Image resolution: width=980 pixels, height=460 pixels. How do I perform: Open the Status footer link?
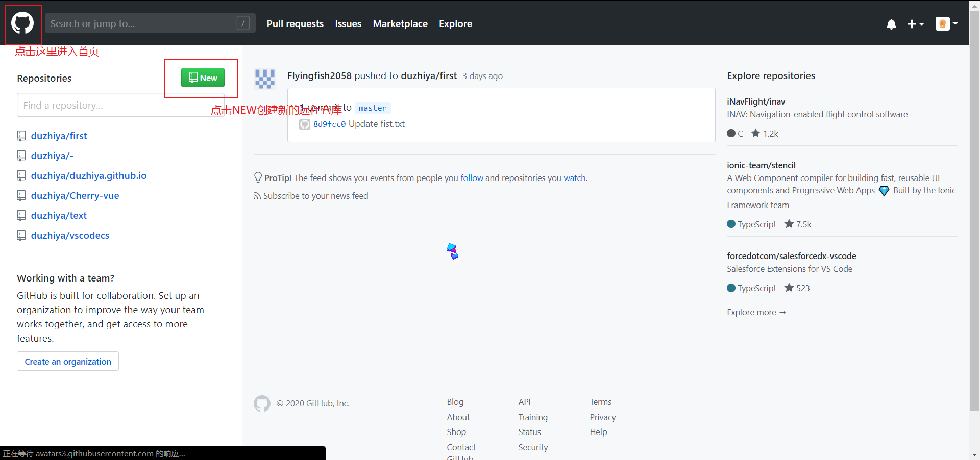pyautogui.click(x=529, y=432)
